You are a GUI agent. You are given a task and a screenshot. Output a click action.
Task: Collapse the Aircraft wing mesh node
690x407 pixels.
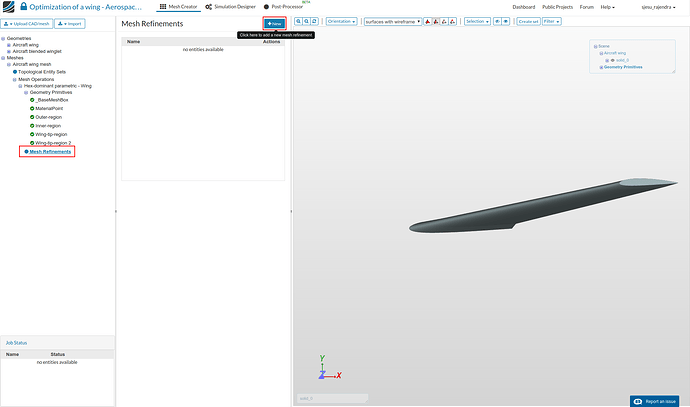pyautogui.click(x=9, y=64)
